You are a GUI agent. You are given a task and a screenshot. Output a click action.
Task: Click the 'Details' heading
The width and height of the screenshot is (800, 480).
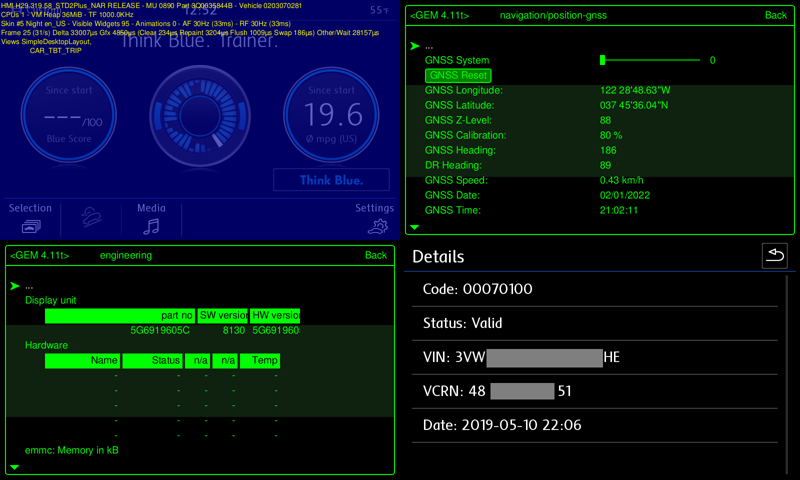438,257
